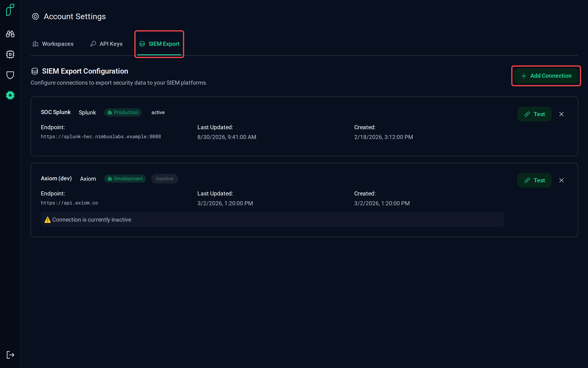
Task: Switch to the Workspaces tab
Action: tap(53, 44)
